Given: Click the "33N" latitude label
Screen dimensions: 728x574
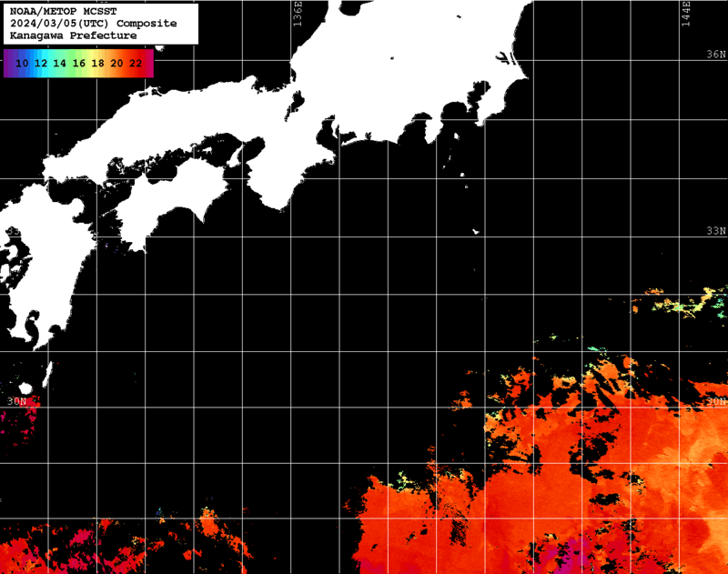Looking at the screenshot, I should pyautogui.click(x=716, y=231).
